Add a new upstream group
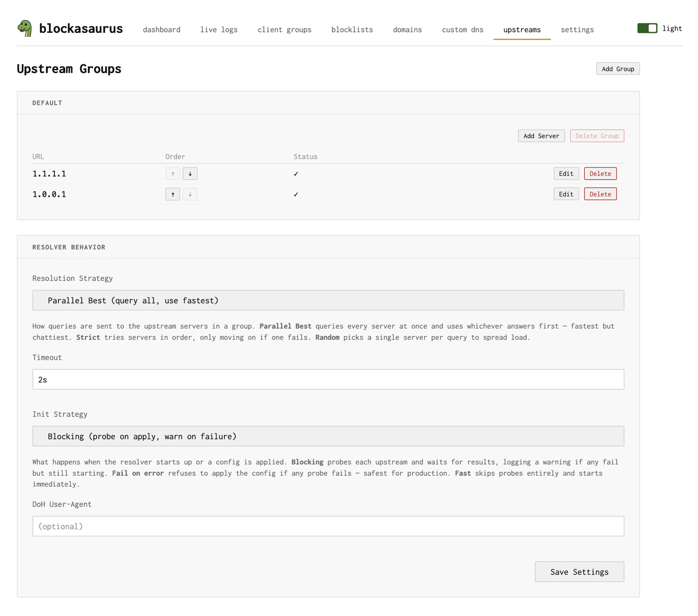The height and width of the screenshot is (616, 698). tap(618, 68)
